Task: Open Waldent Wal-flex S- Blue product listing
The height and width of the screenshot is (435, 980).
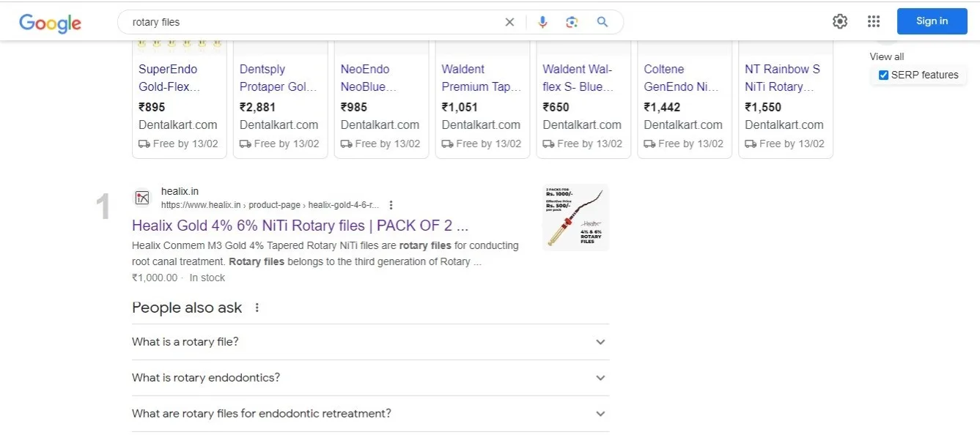Action: tap(578, 78)
